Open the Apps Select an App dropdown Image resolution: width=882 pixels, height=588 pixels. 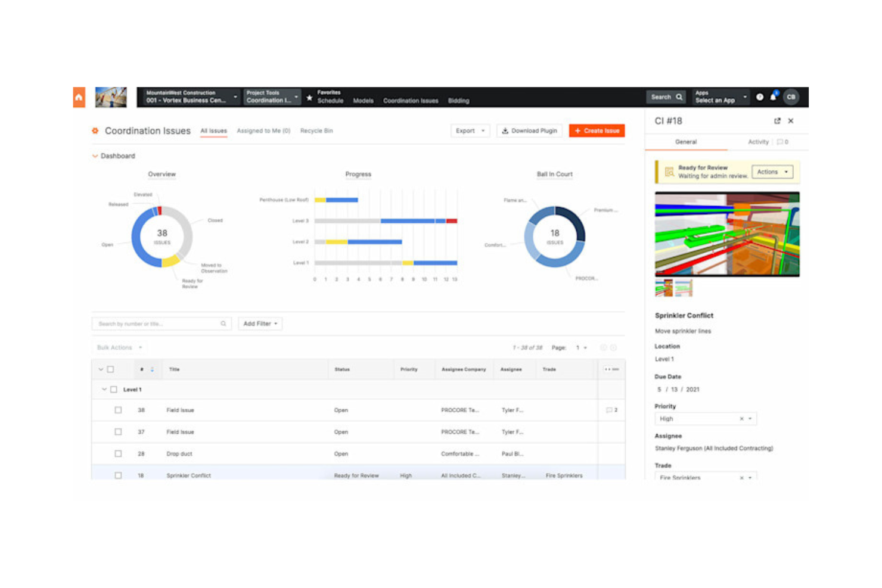pyautogui.click(x=720, y=97)
